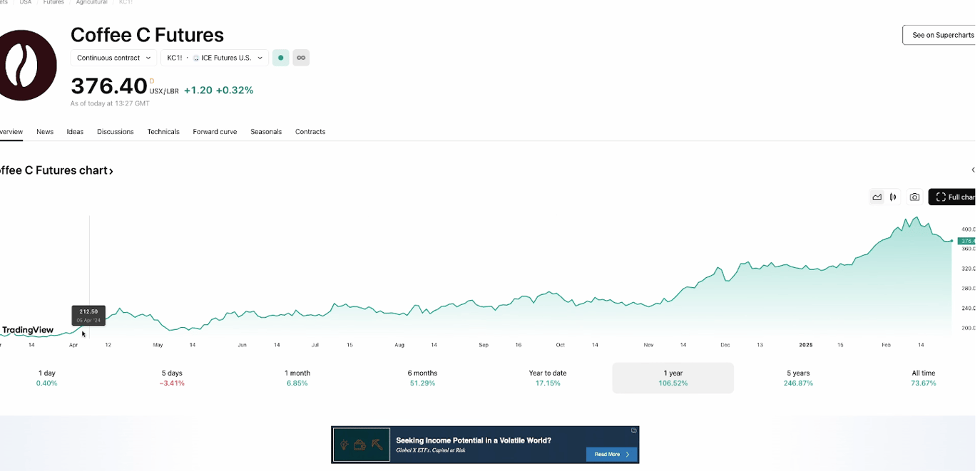Open the KC1! ICE Futures U.S. dropdown
Image resolution: width=980 pixels, height=471 pixels.
(x=215, y=58)
